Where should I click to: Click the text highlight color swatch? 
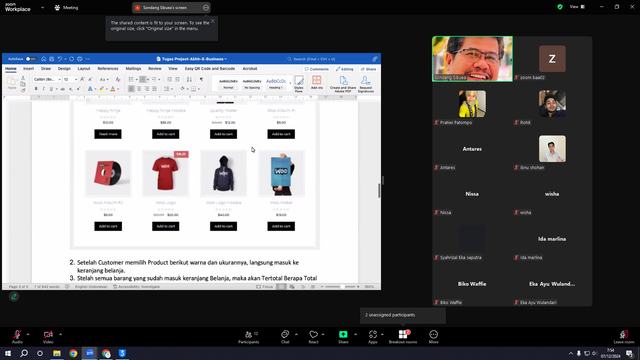pos(102,89)
